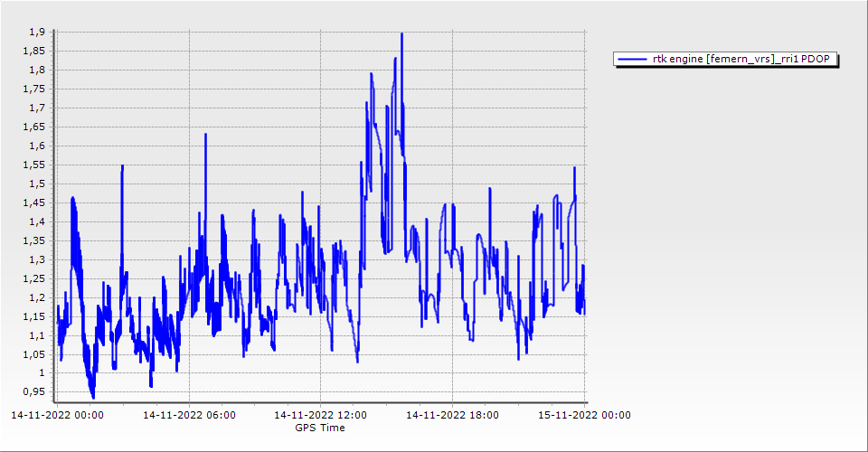
Task: Click the 14-11-2022 18:00 x-axis label
Action: pyautogui.click(x=454, y=416)
